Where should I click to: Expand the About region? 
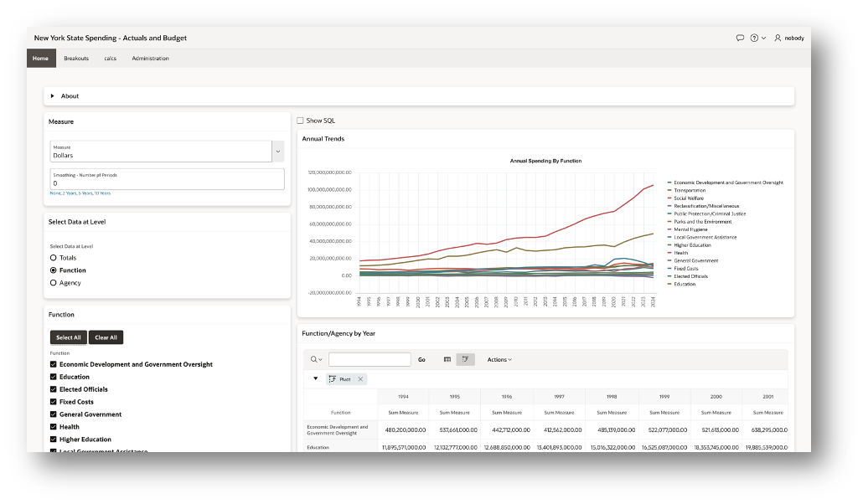click(x=53, y=95)
